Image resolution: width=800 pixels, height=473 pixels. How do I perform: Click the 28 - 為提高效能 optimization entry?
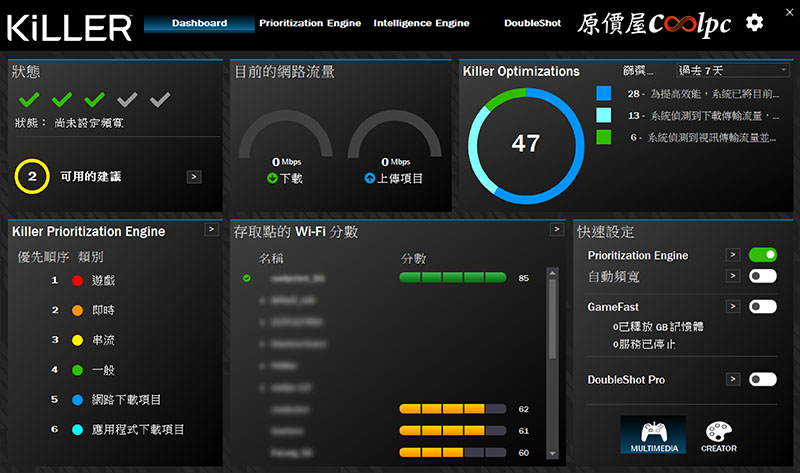click(x=703, y=94)
